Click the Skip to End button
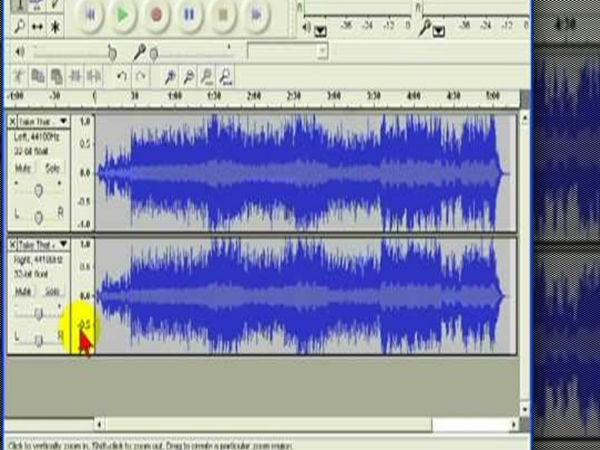Viewport: 600px width, 450px height. pyautogui.click(x=257, y=14)
